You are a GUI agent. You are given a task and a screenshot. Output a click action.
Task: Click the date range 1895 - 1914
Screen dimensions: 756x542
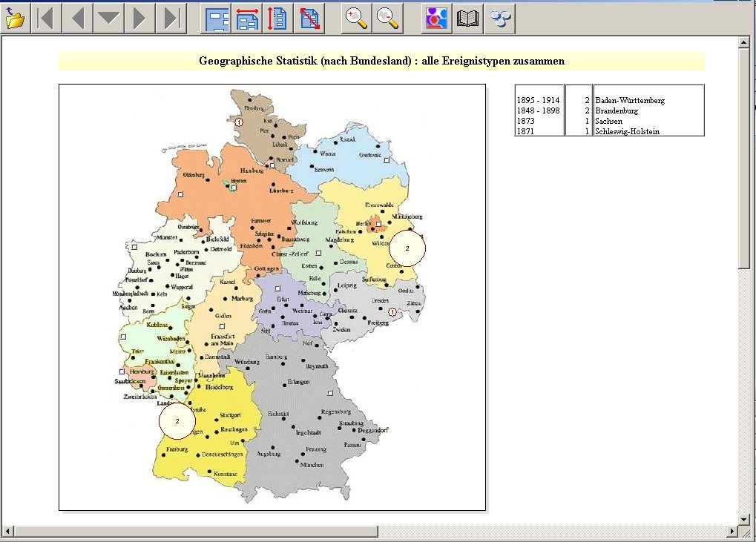(538, 100)
